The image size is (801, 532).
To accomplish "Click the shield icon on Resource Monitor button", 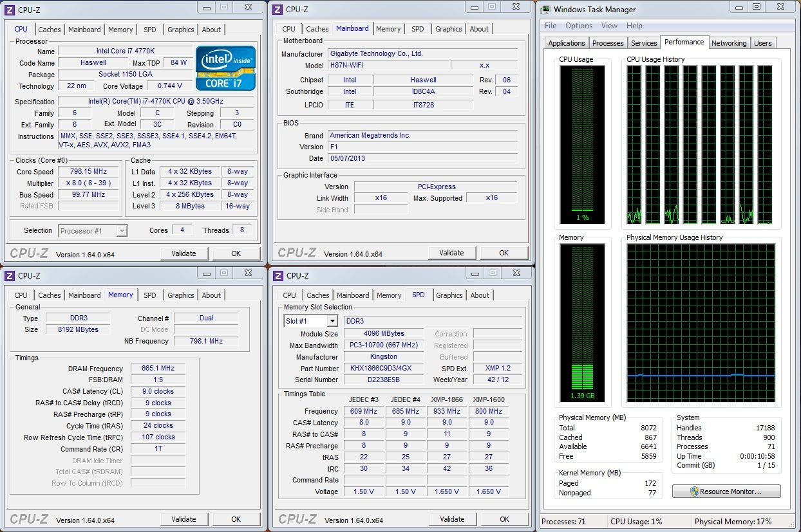I will coord(694,491).
